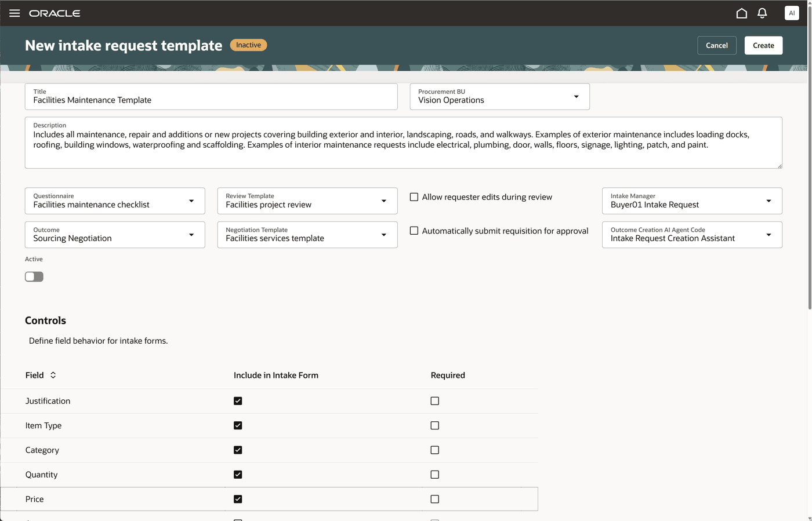The height and width of the screenshot is (521, 812).
Task: Open the Review Template dropdown
Action: point(307,201)
